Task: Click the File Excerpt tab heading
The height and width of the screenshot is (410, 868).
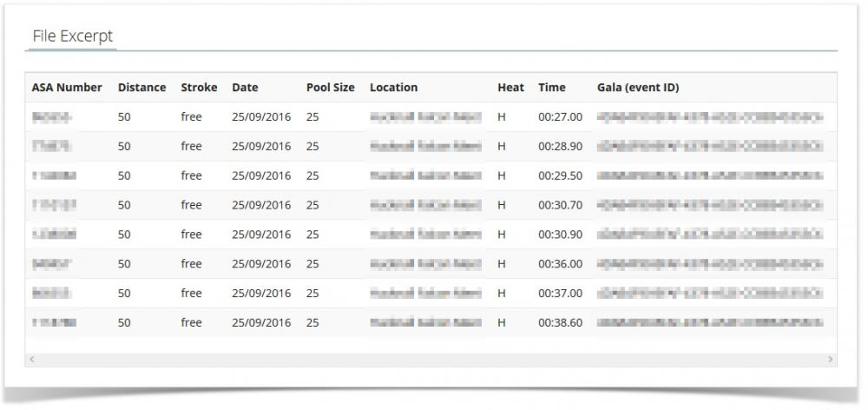Action: [x=72, y=36]
